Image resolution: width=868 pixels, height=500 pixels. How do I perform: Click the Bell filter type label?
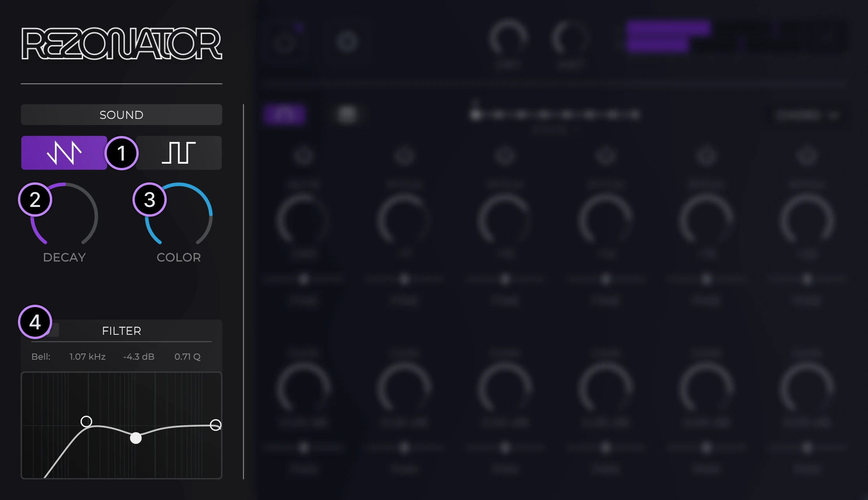[x=40, y=357]
